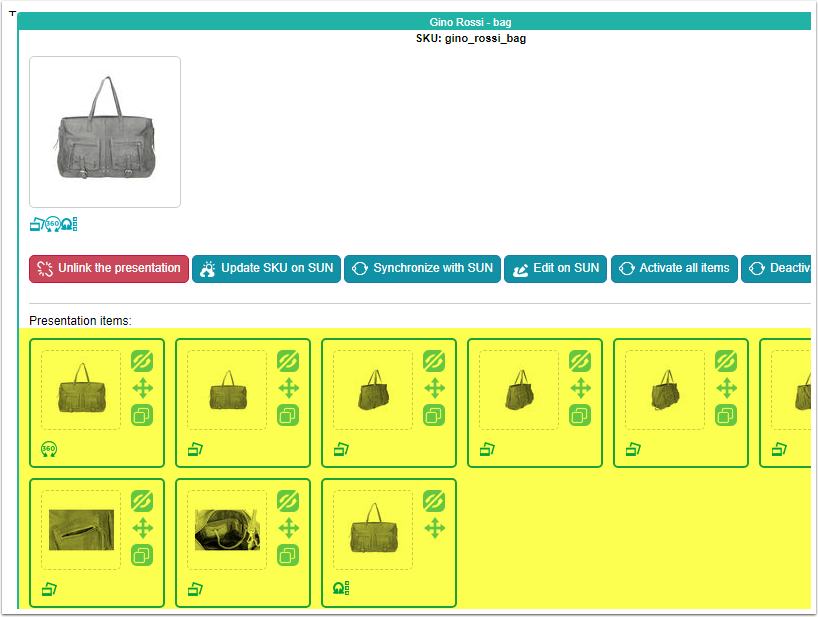
Task: Click the move arrows on the bag interior item
Action: click(288, 528)
